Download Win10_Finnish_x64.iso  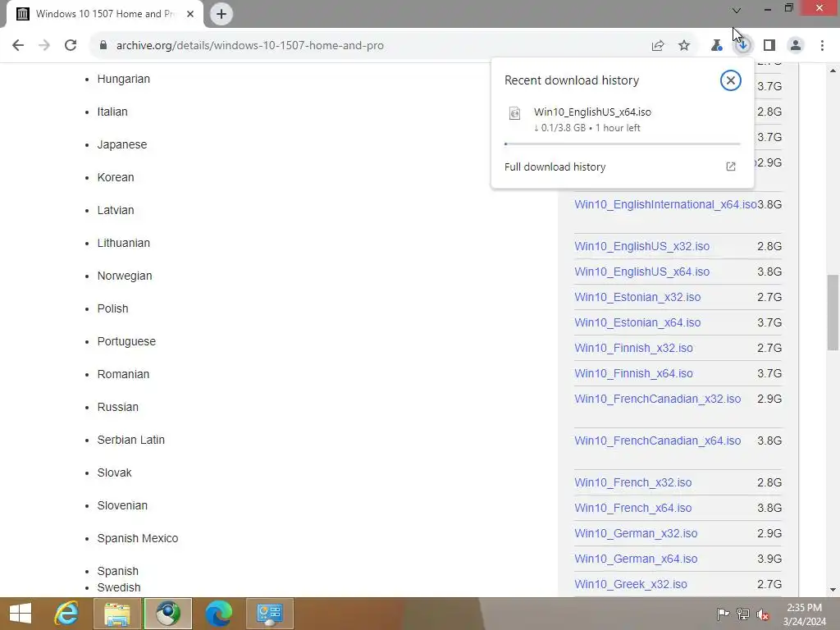pos(634,373)
